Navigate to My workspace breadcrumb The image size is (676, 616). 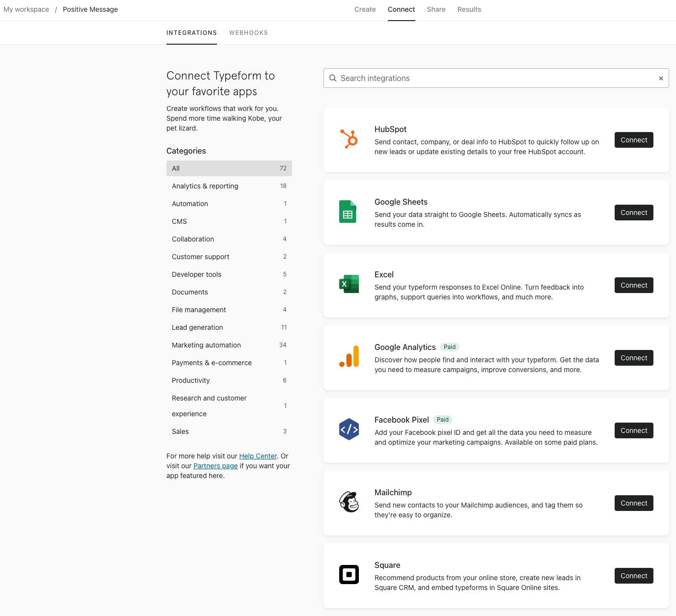pyautogui.click(x=27, y=9)
